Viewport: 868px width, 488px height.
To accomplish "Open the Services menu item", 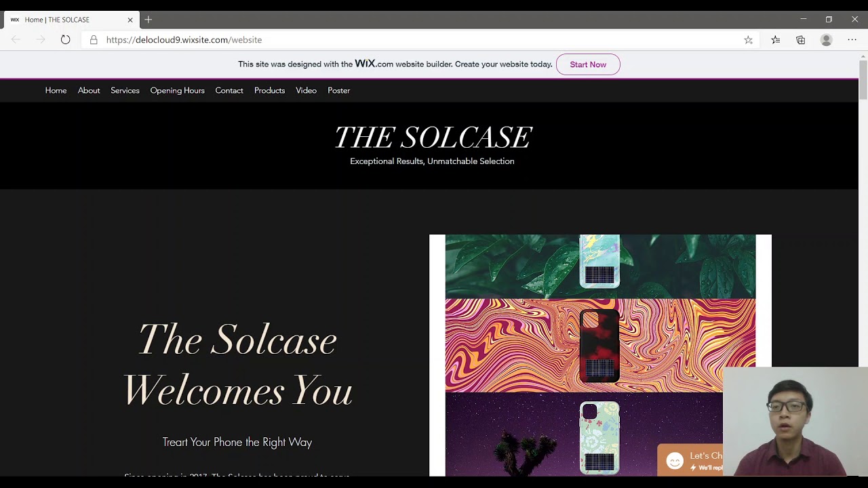I will (125, 91).
